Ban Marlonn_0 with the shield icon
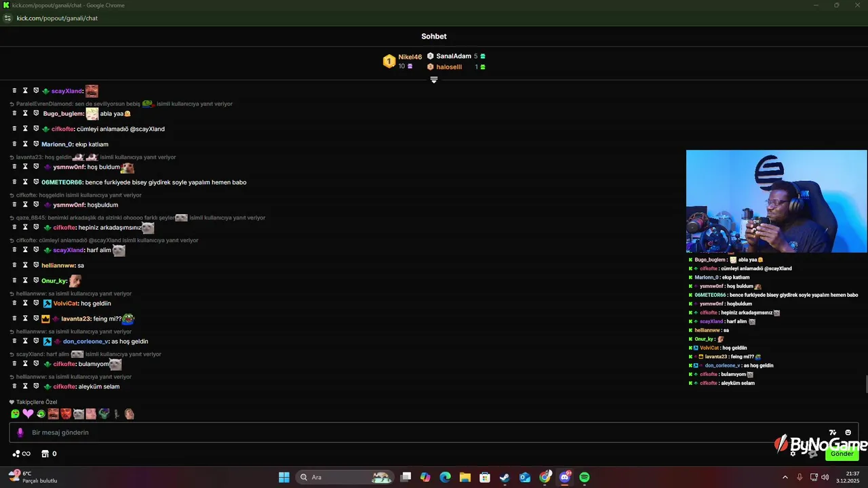The height and width of the screenshot is (488, 868). click(x=36, y=144)
